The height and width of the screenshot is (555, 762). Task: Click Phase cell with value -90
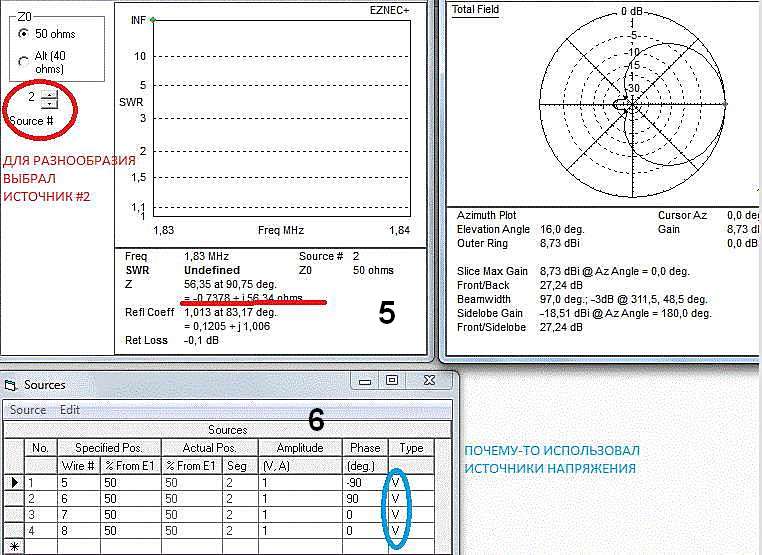point(365,483)
